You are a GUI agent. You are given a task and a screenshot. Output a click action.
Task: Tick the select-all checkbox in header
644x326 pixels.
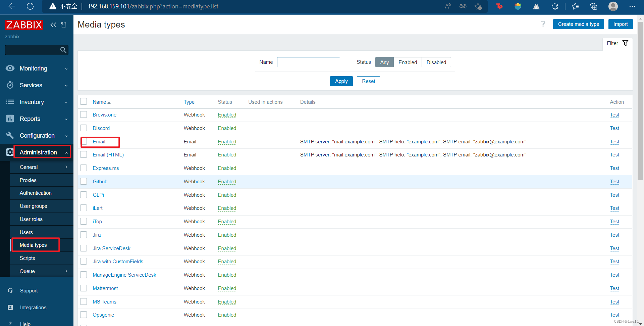tap(84, 101)
